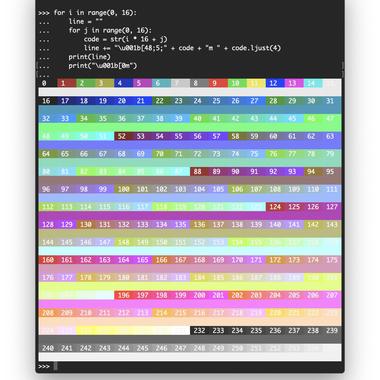The width and height of the screenshot is (380, 380).
Task: Click the green cell numbered 40
Action: tap(199, 118)
